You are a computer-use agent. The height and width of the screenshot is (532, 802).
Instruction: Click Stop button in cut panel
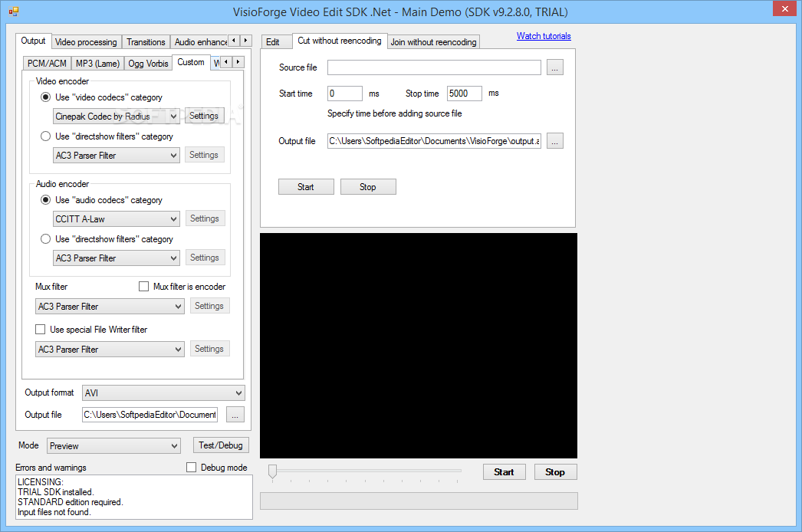pos(368,187)
